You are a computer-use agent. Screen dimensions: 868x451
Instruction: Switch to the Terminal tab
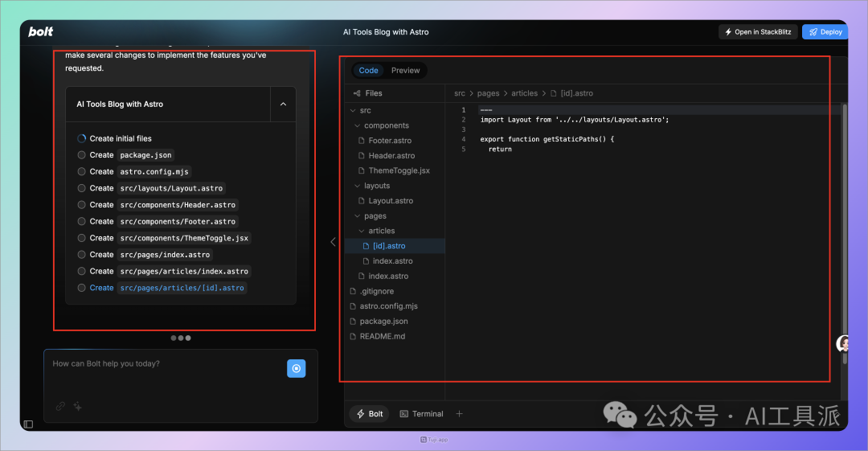pos(422,414)
